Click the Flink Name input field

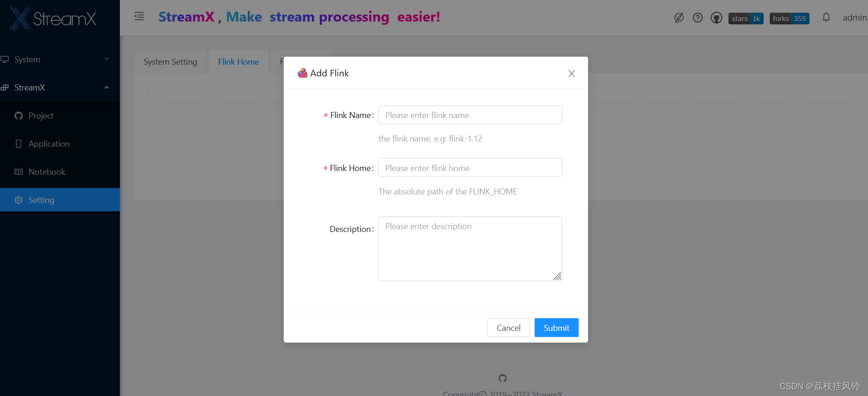click(x=470, y=115)
